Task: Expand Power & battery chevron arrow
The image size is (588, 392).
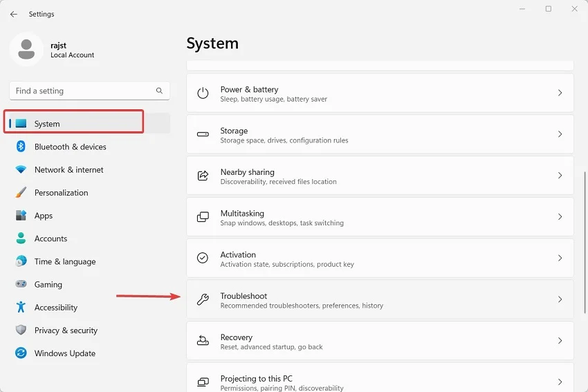Action: [560, 93]
